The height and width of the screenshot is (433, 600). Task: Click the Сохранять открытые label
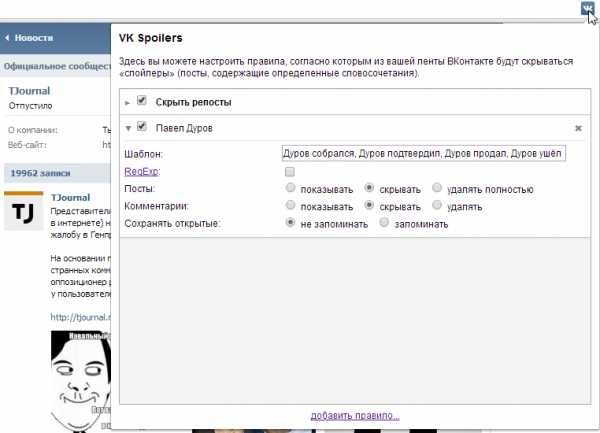(172, 223)
